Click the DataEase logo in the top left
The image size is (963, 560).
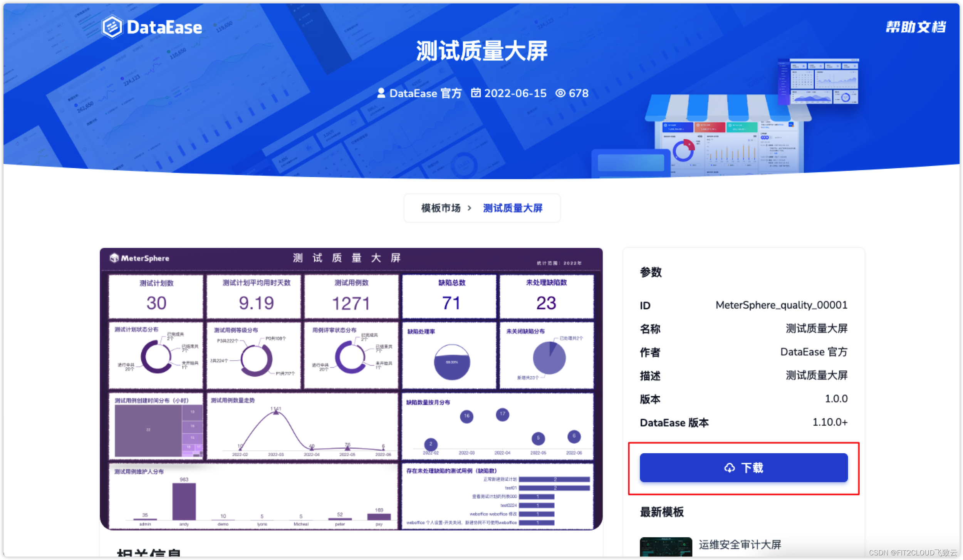pos(152,26)
